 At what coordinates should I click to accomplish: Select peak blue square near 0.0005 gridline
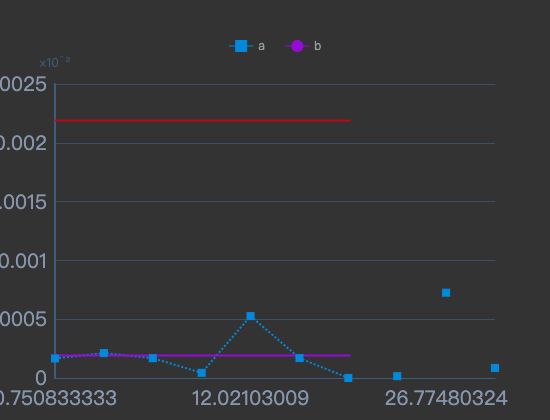(250, 316)
